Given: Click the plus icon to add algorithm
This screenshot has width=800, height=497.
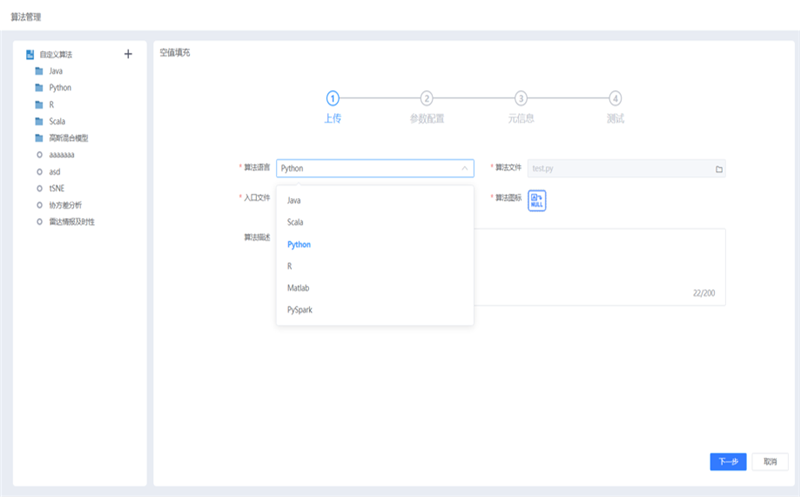Looking at the screenshot, I should (x=128, y=54).
